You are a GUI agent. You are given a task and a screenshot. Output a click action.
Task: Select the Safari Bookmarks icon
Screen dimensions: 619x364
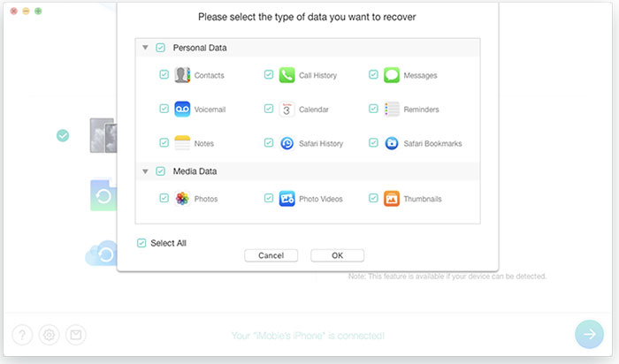tap(391, 143)
